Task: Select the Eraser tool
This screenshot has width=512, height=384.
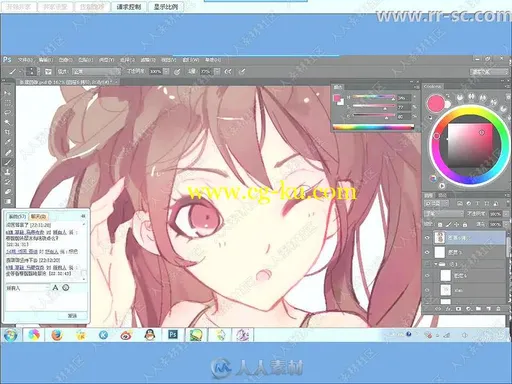Action: coord(7,192)
